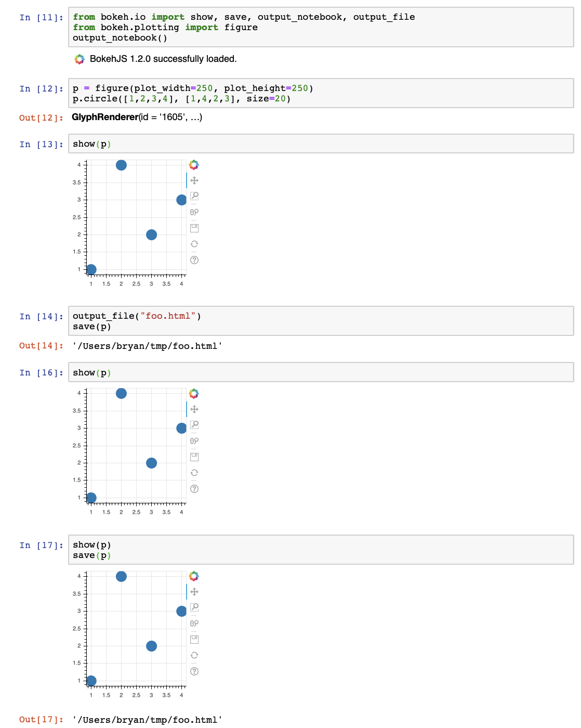This screenshot has width=581, height=728.
Task: Click inside the show(p) save(p) code cell
Action: click(x=208, y=550)
